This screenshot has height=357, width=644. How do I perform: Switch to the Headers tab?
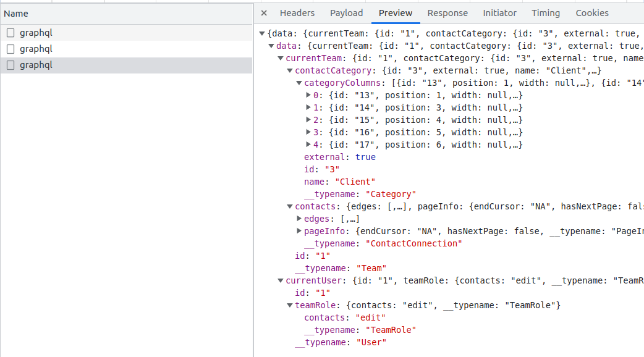pyautogui.click(x=297, y=13)
